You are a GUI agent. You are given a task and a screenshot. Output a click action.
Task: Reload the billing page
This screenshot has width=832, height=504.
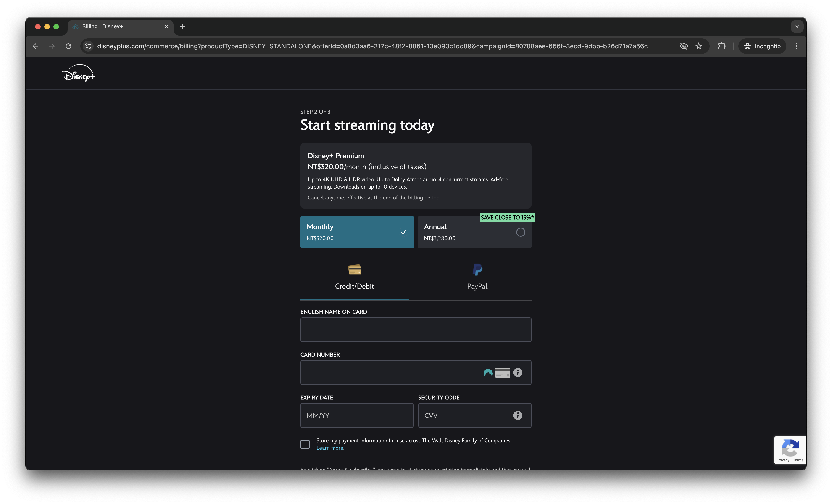[68, 46]
